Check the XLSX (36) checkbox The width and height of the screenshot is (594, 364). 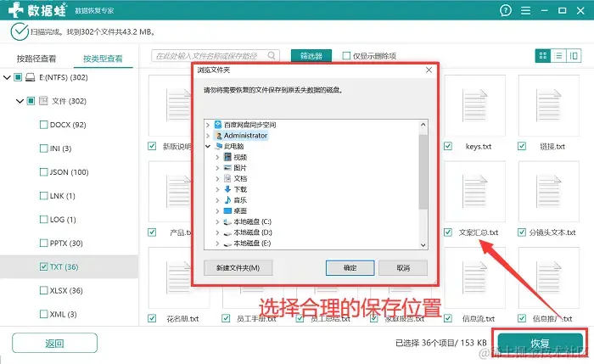point(43,290)
